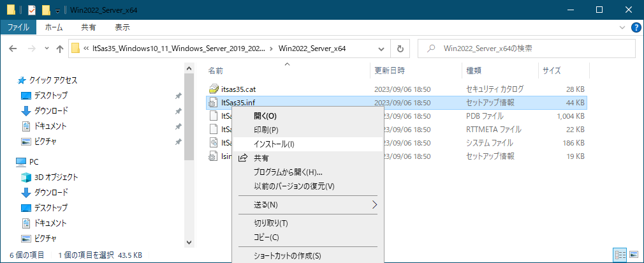
Task: Click the Pictures icon under Quick Access
Action: click(26, 141)
